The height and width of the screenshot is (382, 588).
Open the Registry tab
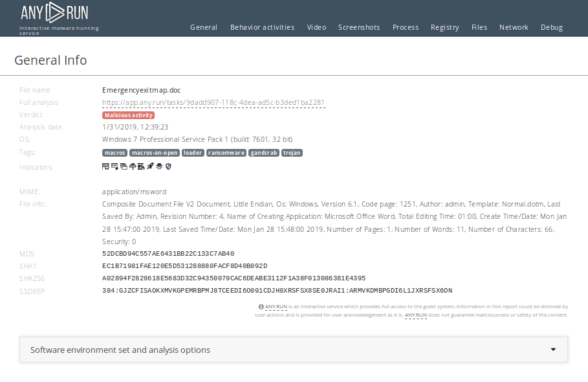tap(445, 27)
